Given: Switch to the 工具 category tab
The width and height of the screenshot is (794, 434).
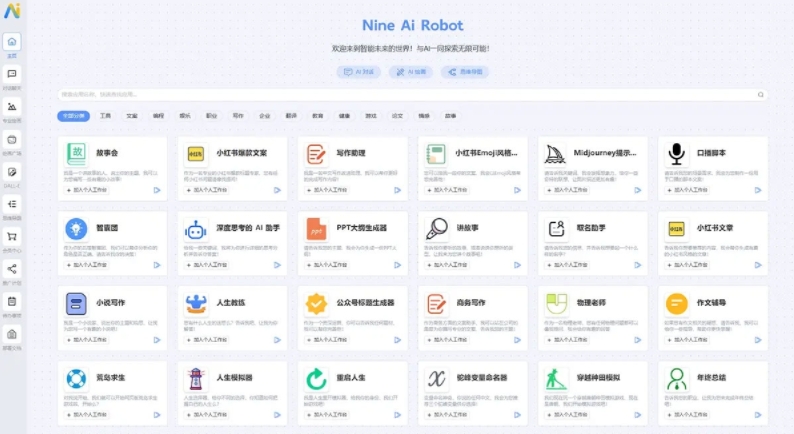Looking at the screenshot, I should click(x=106, y=116).
